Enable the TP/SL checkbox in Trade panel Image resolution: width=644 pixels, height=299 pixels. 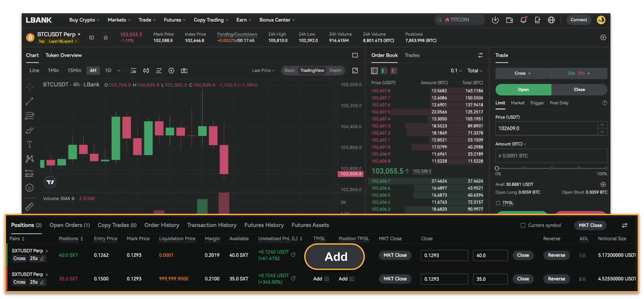coord(498,203)
